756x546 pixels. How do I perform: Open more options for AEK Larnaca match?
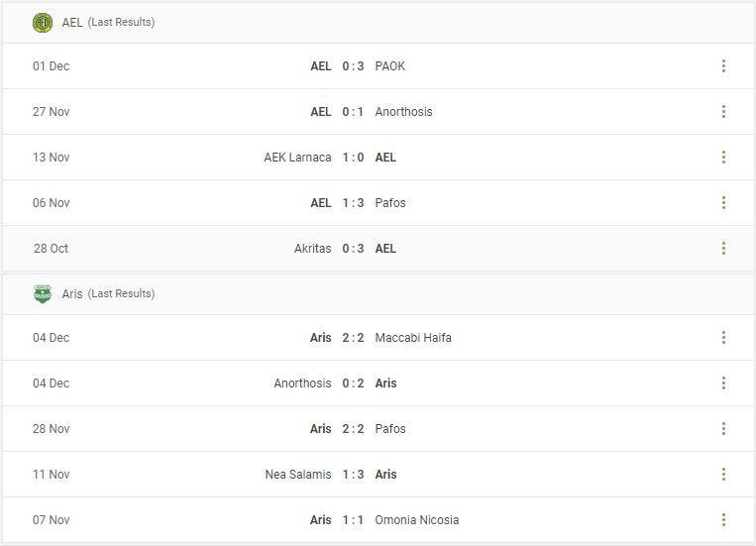pyautogui.click(x=723, y=158)
